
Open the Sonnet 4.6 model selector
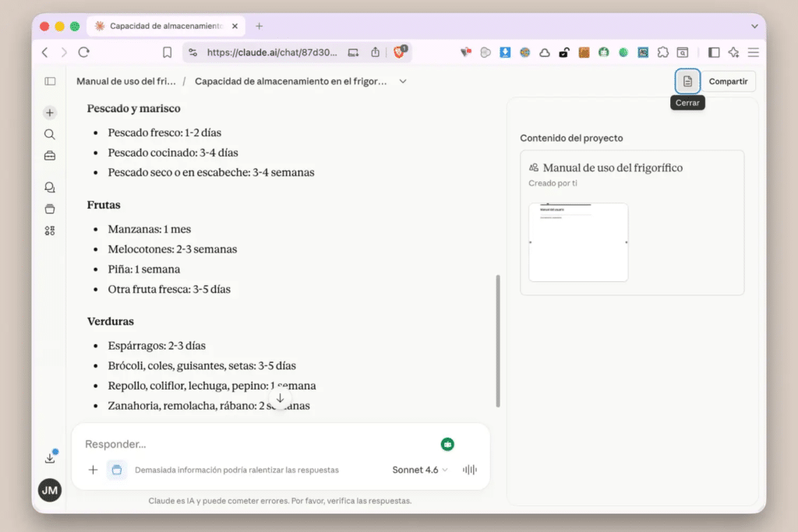[420, 470]
